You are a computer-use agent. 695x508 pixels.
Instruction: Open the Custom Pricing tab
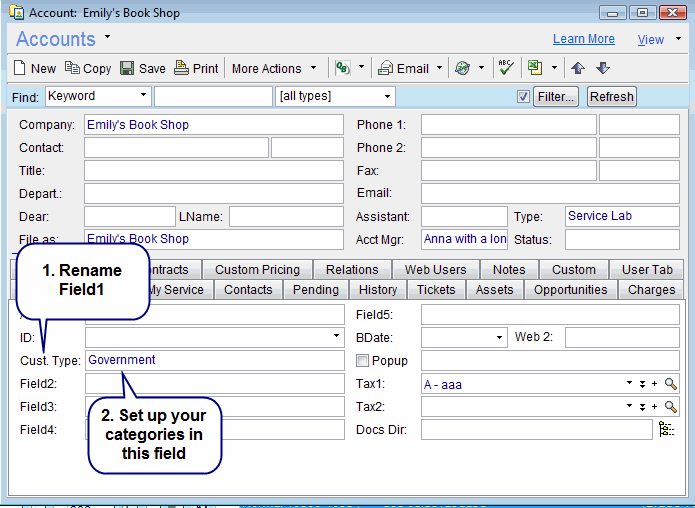click(257, 270)
